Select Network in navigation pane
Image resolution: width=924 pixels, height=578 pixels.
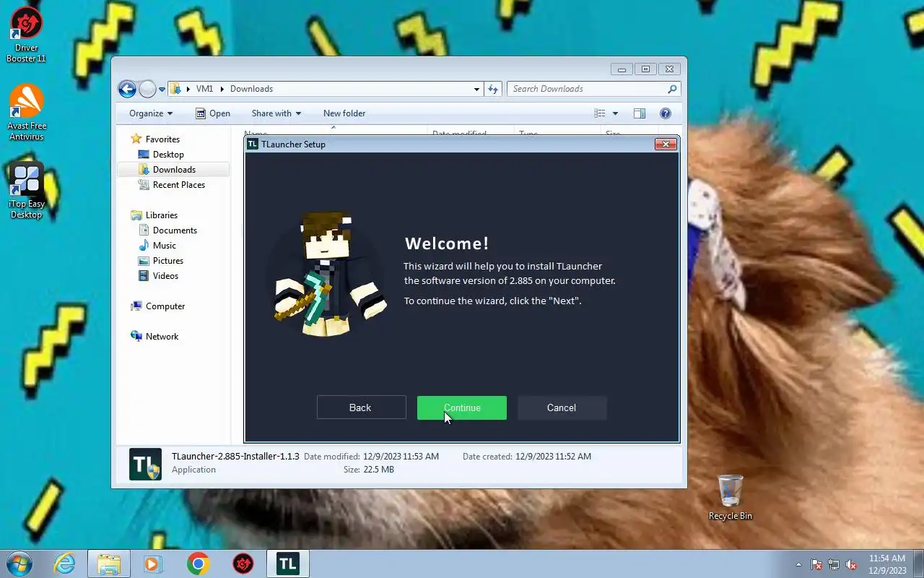162,337
